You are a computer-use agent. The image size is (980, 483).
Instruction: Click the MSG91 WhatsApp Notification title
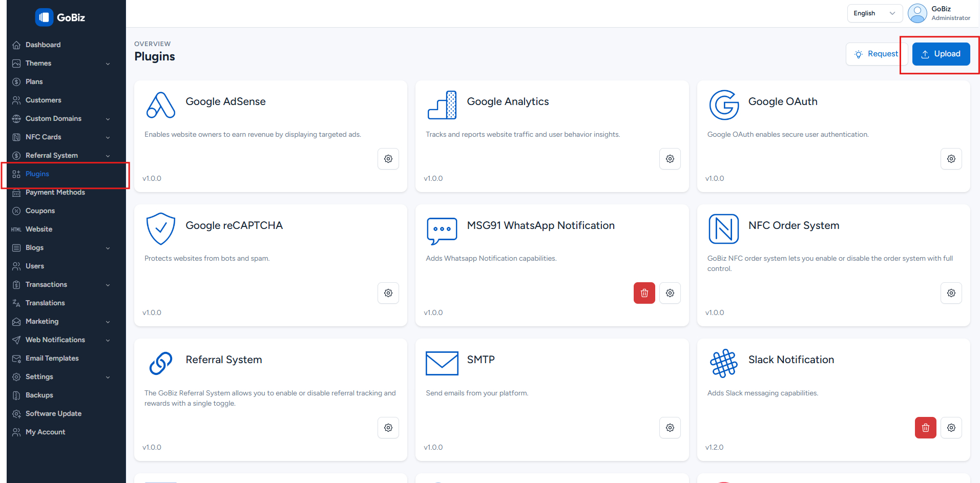(540, 225)
